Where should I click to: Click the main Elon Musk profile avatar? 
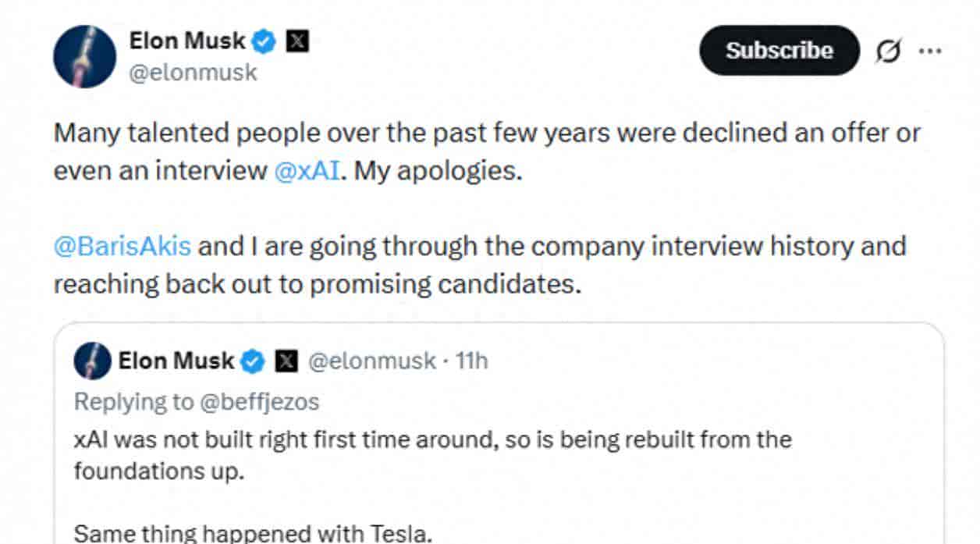85,56
